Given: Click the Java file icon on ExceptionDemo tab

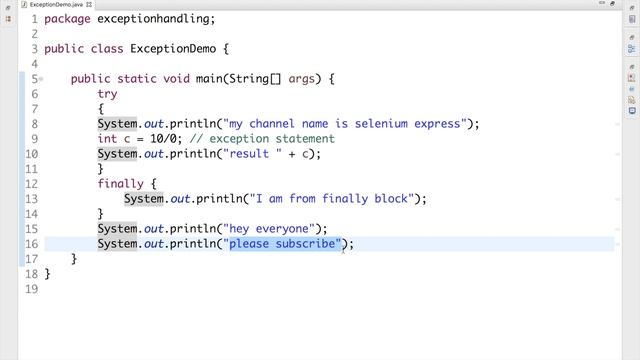Looking at the screenshot, I should [x=24, y=4].
